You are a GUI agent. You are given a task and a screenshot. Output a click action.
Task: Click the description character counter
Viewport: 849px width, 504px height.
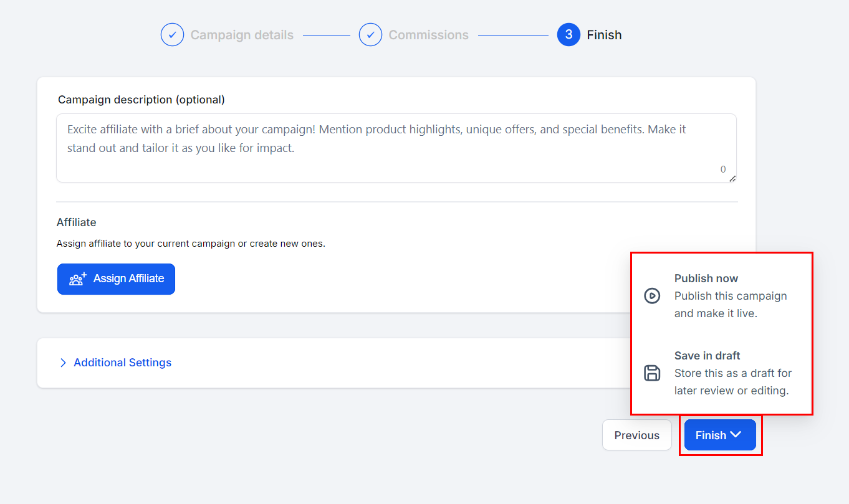click(723, 169)
